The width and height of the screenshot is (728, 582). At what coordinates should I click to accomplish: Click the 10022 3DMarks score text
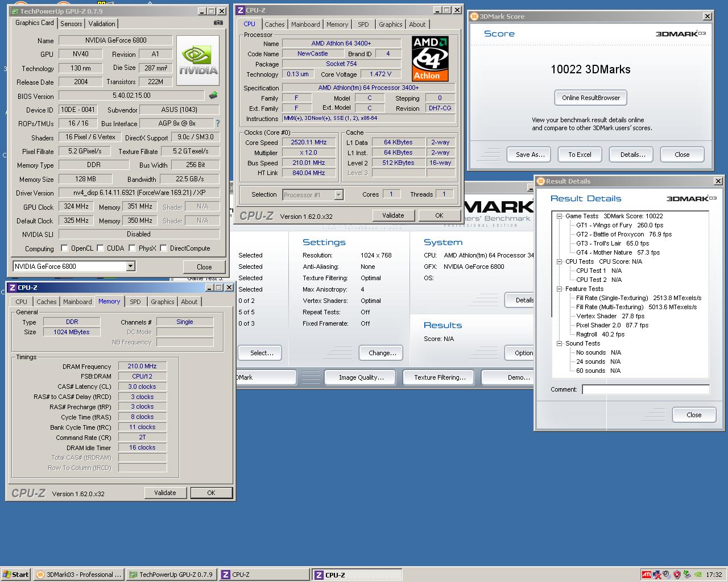point(590,69)
